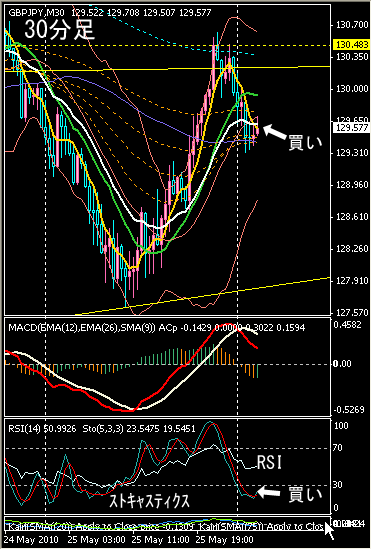This screenshot has height=550, width=372.
Task: Select the solid yellow horizontal line near 130.25
Action: point(168,68)
